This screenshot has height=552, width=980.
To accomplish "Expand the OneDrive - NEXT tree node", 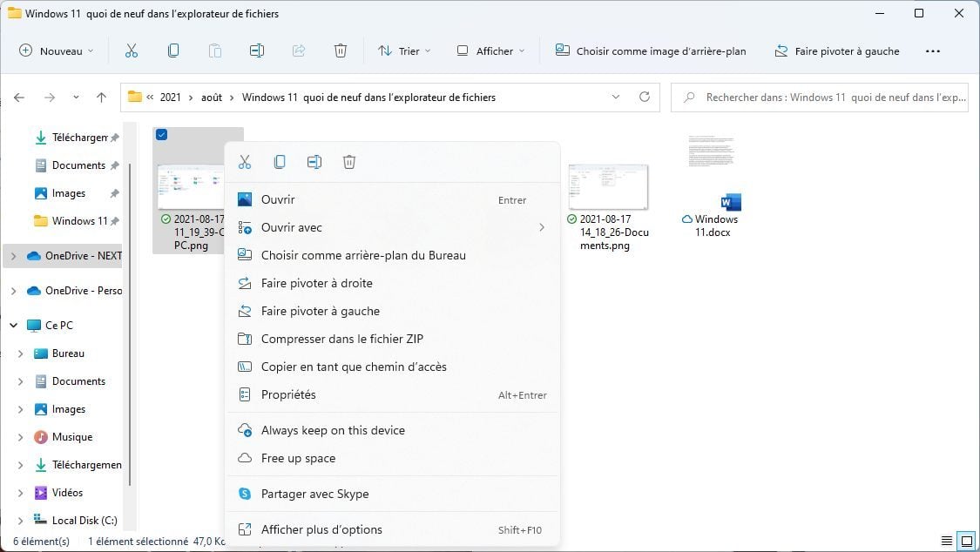I will pyautogui.click(x=14, y=256).
